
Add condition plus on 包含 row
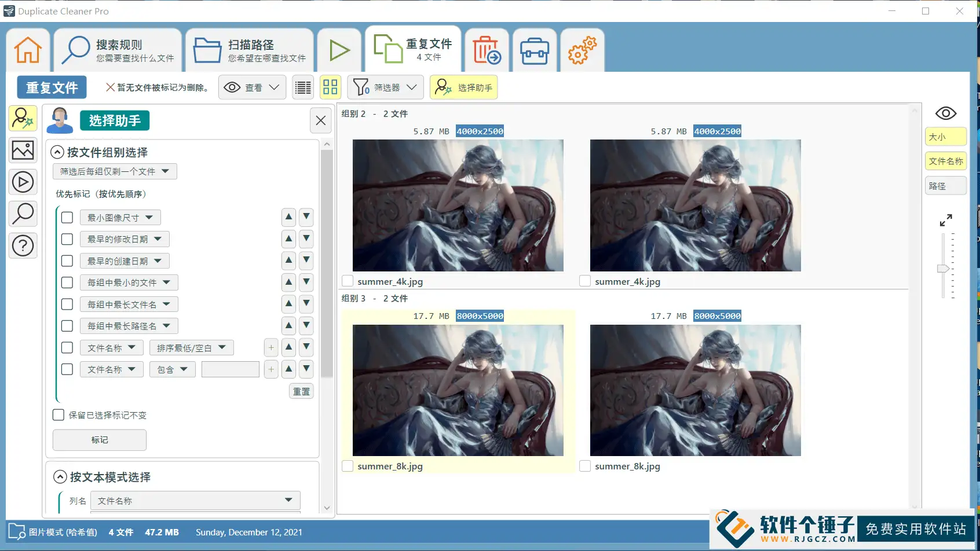point(271,369)
